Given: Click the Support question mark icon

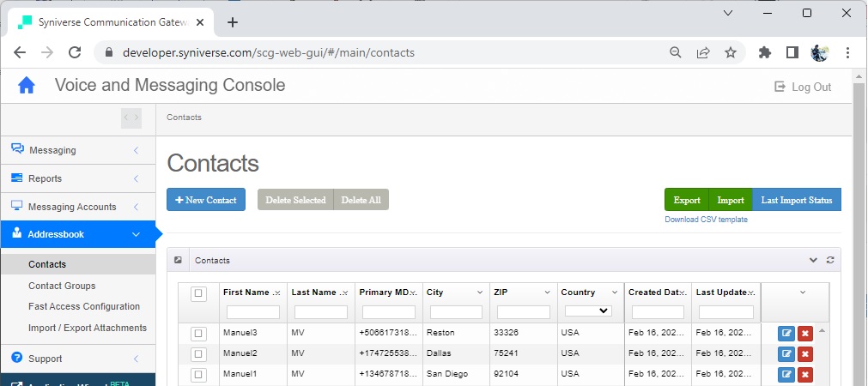Looking at the screenshot, I should [x=16, y=358].
